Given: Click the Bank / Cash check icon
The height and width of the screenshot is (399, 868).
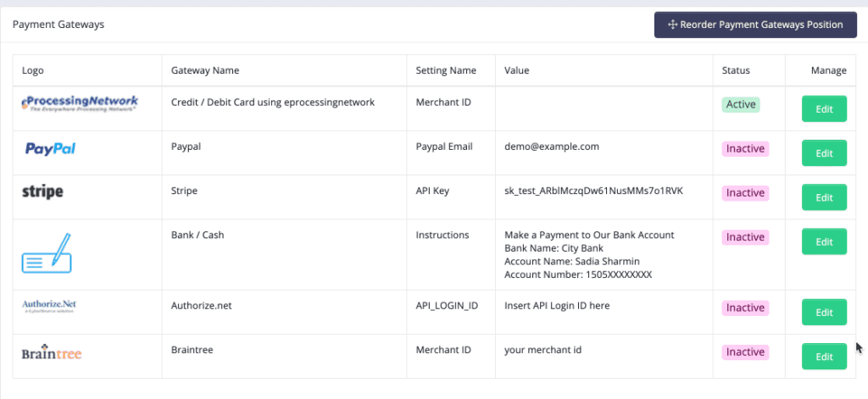Looking at the screenshot, I should pyautogui.click(x=47, y=253).
